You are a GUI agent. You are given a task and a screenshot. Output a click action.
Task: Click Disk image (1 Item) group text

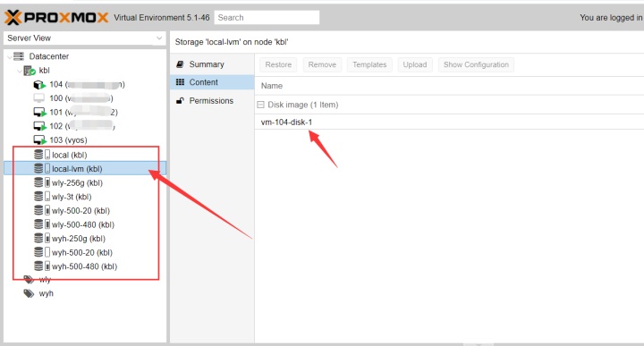click(x=303, y=105)
